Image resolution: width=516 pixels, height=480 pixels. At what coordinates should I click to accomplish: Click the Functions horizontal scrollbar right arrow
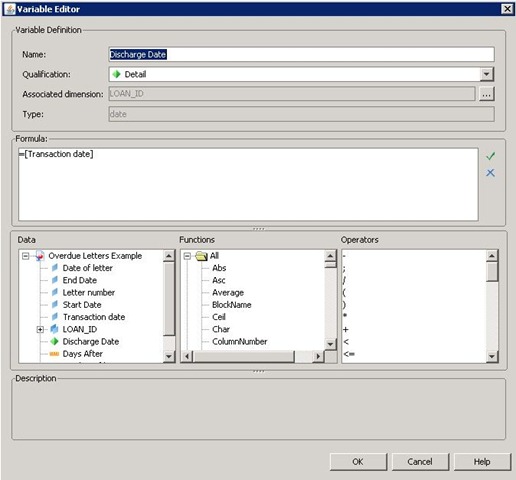(x=318, y=356)
